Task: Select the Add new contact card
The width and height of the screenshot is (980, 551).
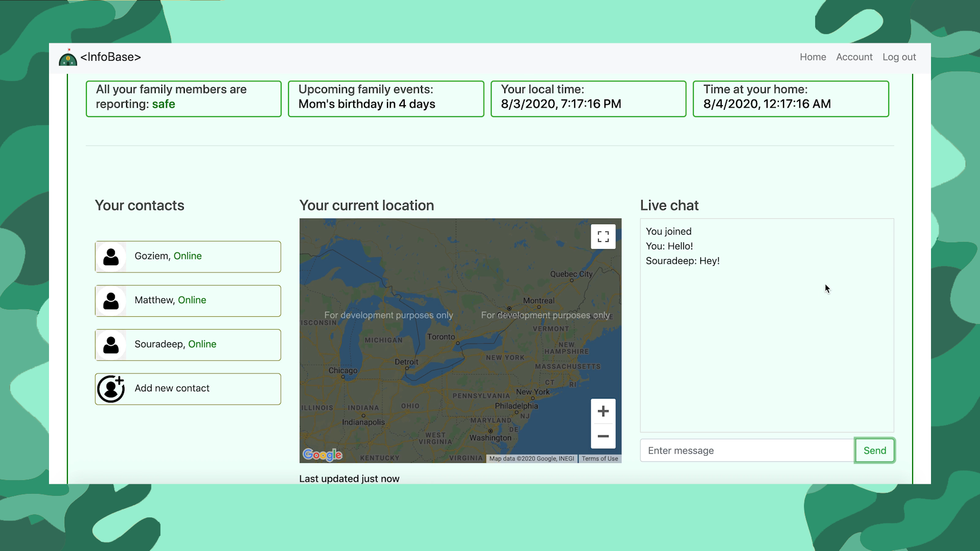Action: click(188, 389)
